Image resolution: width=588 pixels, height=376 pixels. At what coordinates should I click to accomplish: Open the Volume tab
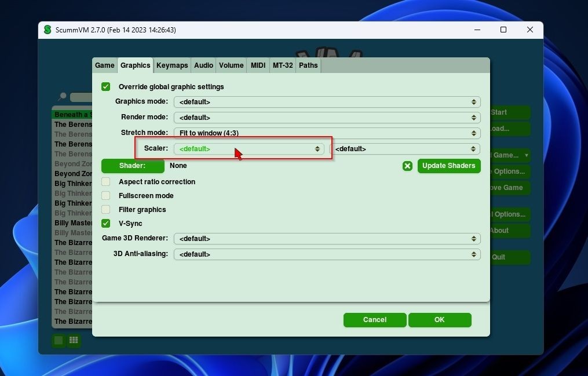point(231,65)
